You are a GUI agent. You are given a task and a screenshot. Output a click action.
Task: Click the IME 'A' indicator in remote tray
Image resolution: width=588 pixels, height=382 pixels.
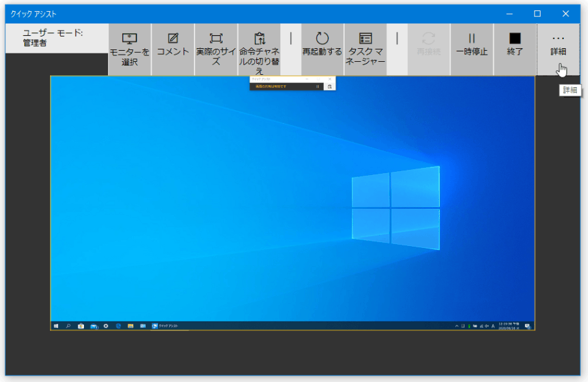[x=493, y=326]
